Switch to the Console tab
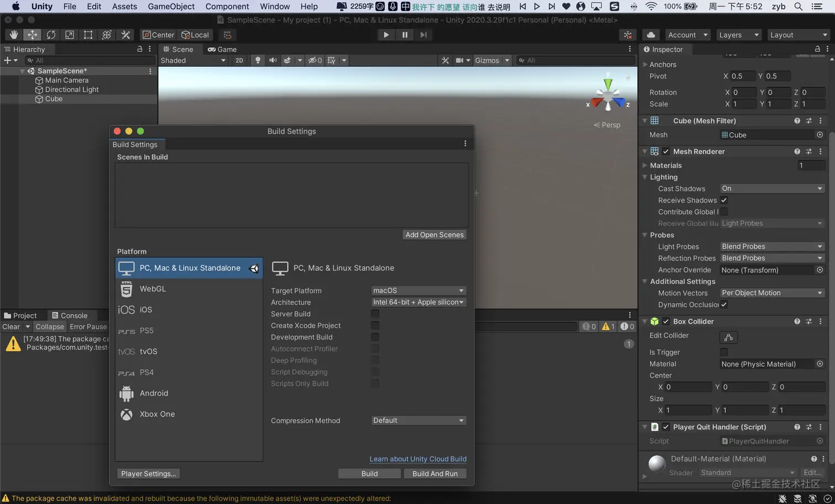The width and height of the screenshot is (835, 504). coord(70,315)
